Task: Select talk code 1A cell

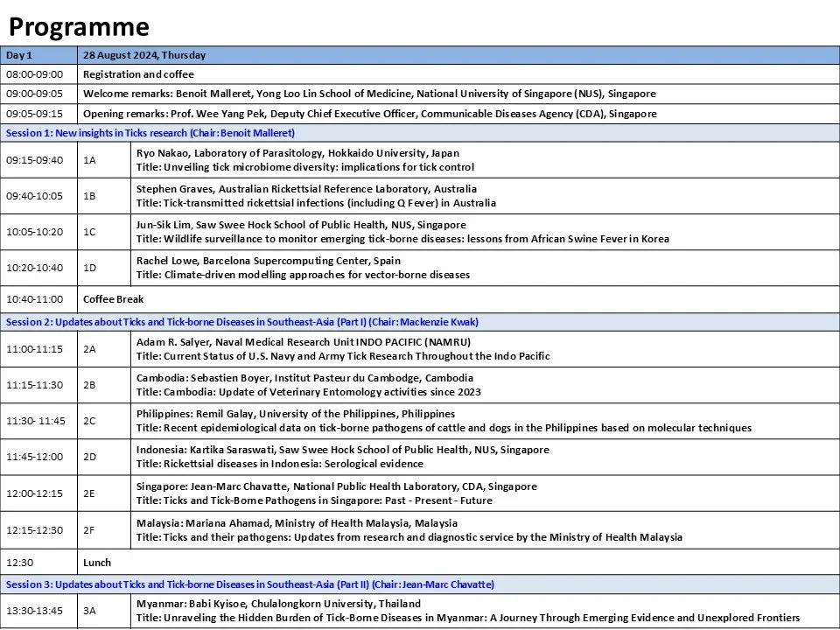Action: (x=89, y=160)
